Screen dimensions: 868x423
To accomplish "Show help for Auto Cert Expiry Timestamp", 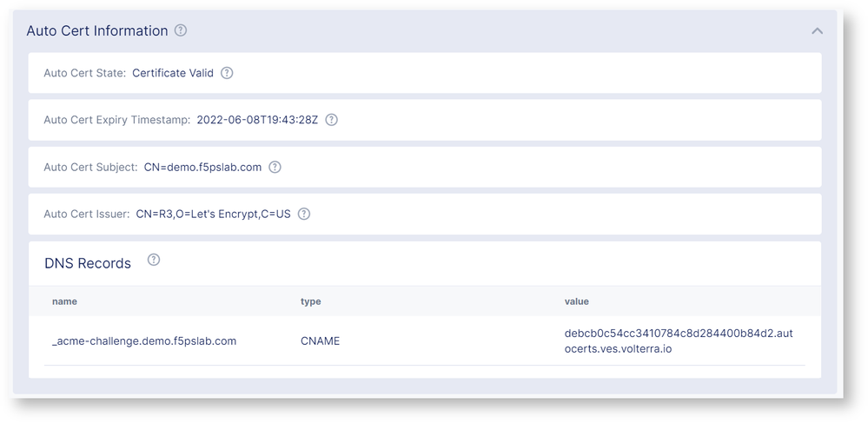I will coord(331,120).
